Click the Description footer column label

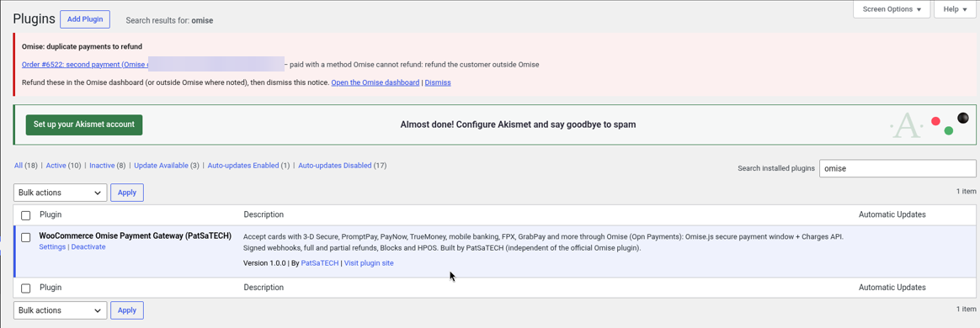click(x=264, y=288)
